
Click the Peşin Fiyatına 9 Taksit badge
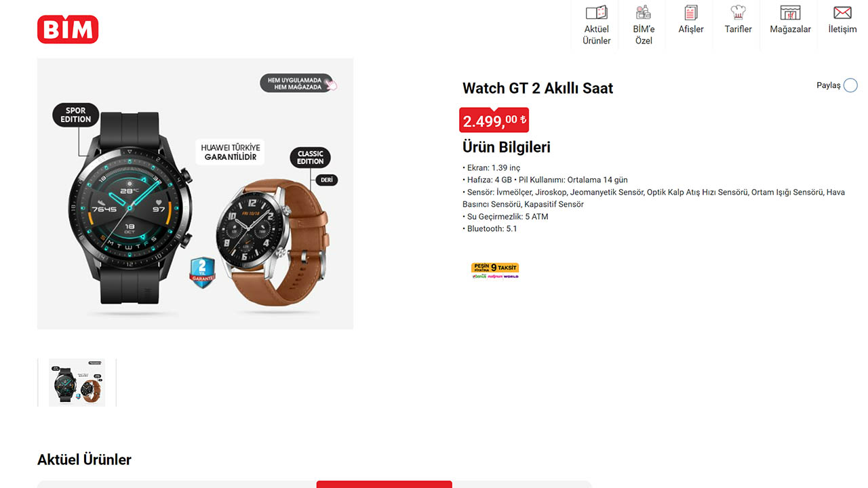[495, 270]
